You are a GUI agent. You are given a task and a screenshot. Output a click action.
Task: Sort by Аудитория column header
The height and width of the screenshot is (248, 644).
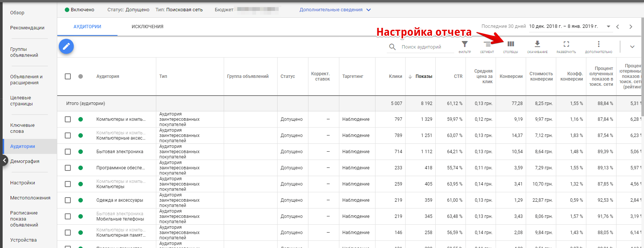108,76
